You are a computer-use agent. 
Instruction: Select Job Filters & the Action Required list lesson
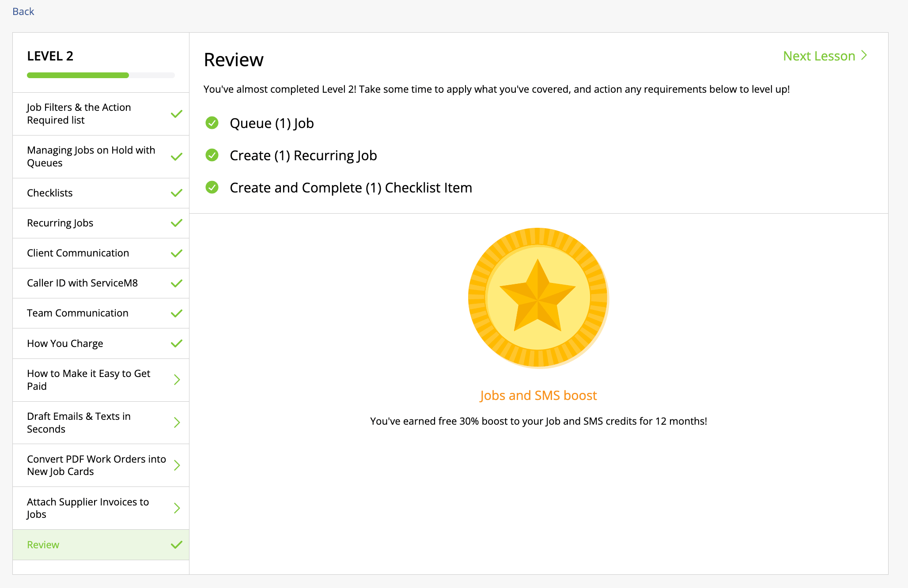pyautogui.click(x=79, y=113)
